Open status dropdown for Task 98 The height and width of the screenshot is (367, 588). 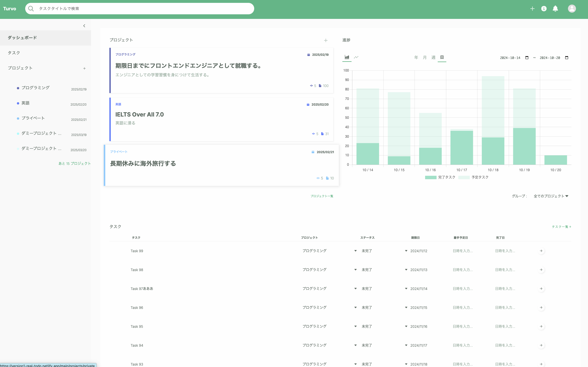(384, 270)
